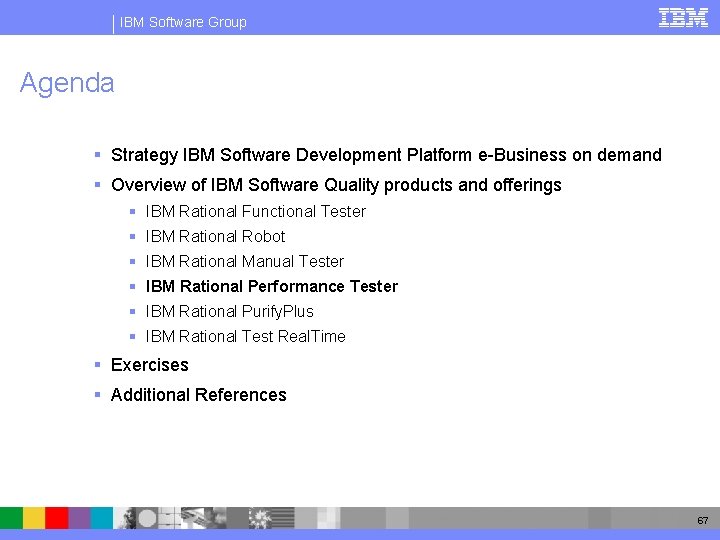The image size is (720, 540).
Task: Select the 'Additional References' bullet
Action: point(199,395)
